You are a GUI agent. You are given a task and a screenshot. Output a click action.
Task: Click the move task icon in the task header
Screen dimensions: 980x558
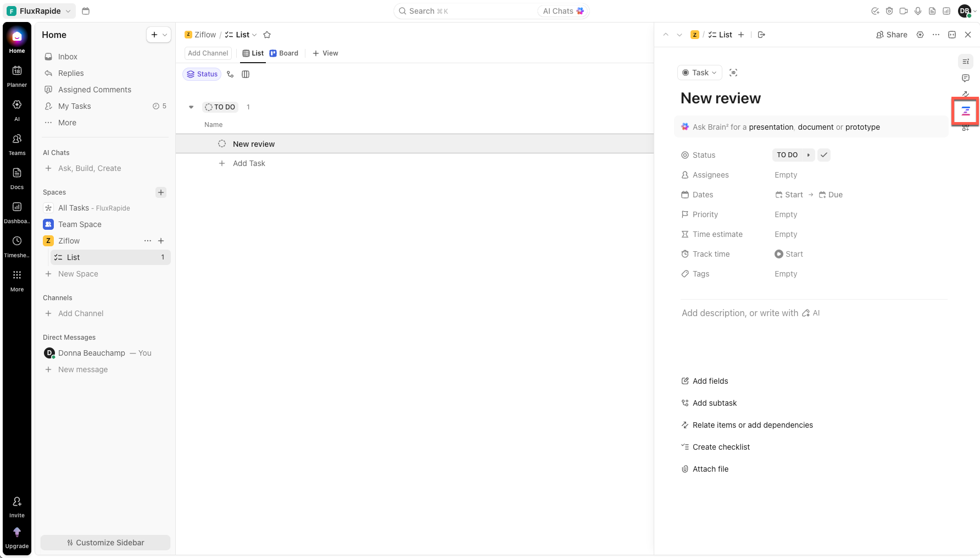click(x=761, y=35)
